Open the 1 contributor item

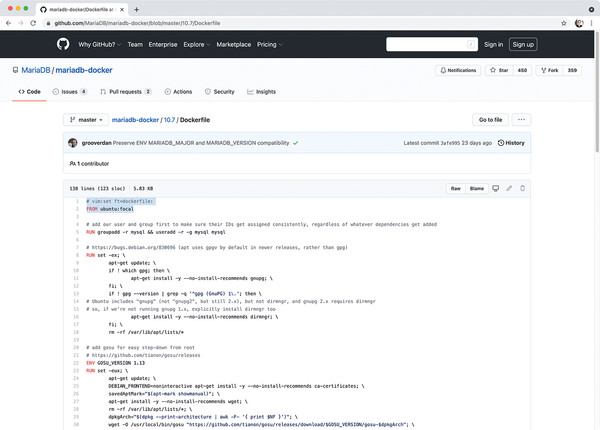[x=89, y=164]
